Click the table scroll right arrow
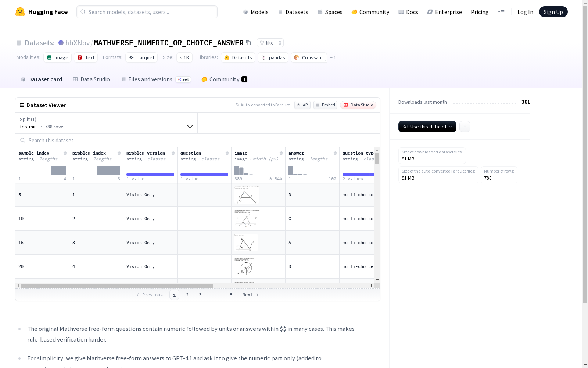The height and width of the screenshot is (368, 588). click(372, 286)
